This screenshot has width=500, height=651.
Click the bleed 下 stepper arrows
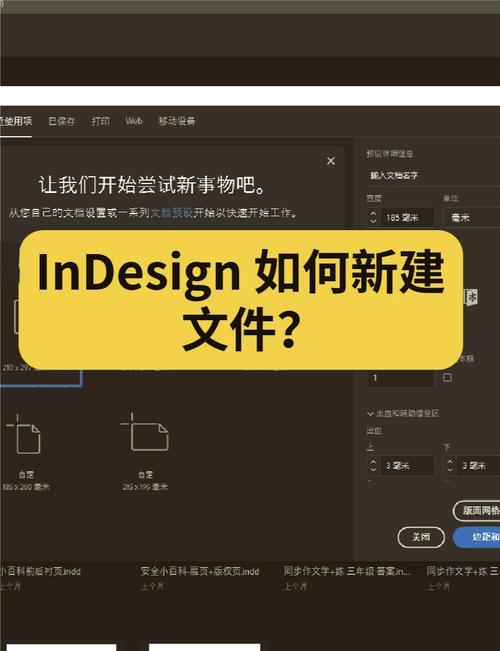tap(449, 465)
